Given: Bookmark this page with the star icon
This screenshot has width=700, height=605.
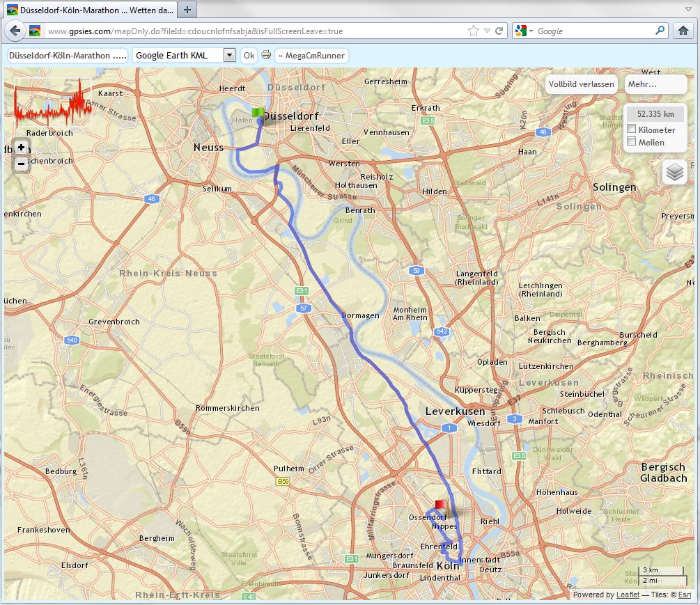Looking at the screenshot, I should (474, 31).
